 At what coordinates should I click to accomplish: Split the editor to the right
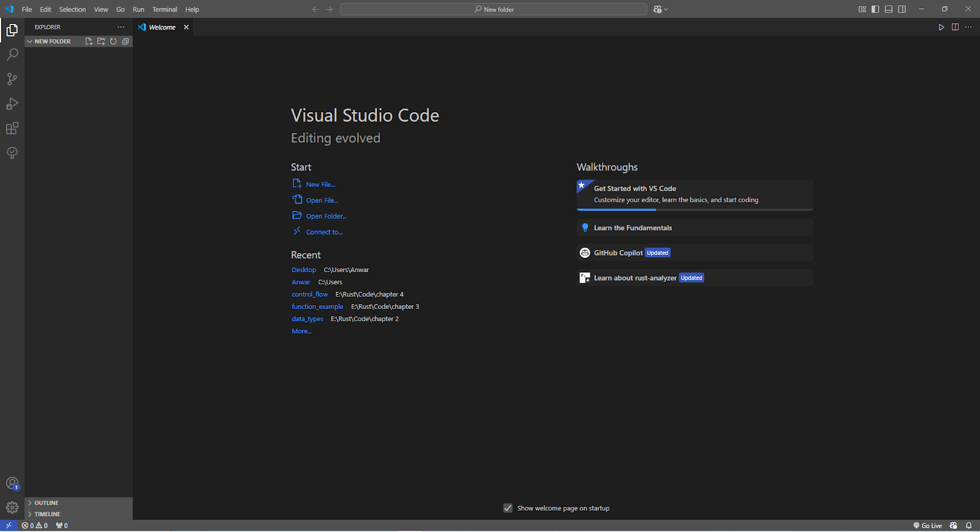click(x=955, y=27)
